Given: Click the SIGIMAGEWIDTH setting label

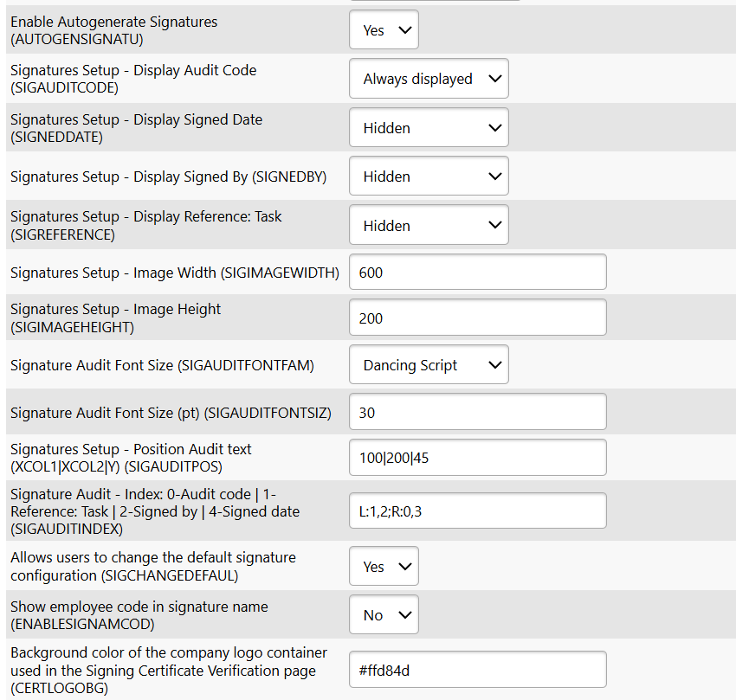Looking at the screenshot, I should coord(174,273).
